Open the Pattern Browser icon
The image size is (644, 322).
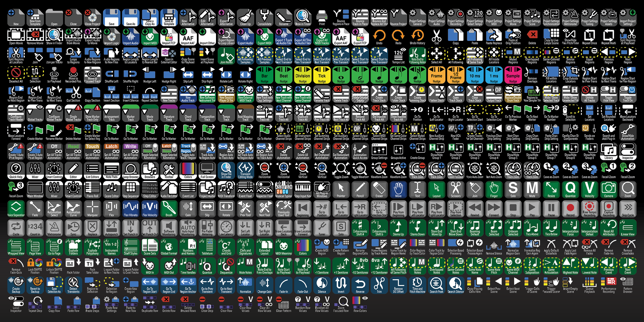pos(628,285)
